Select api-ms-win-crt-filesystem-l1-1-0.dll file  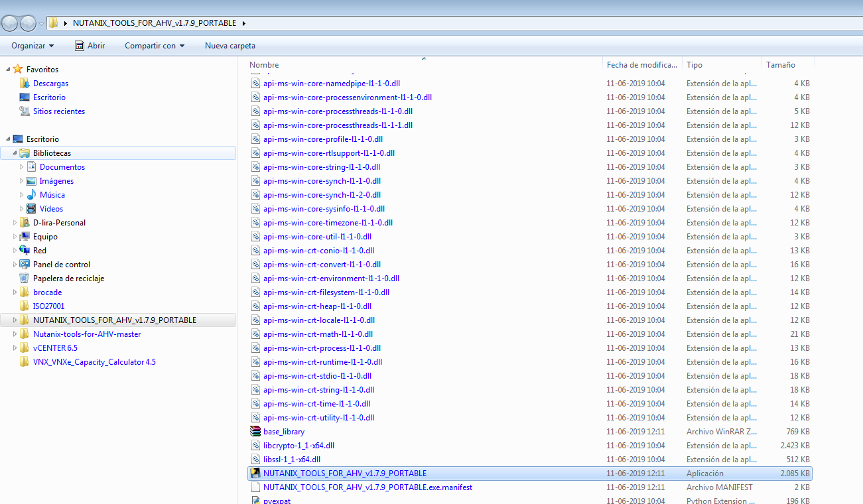tap(326, 292)
